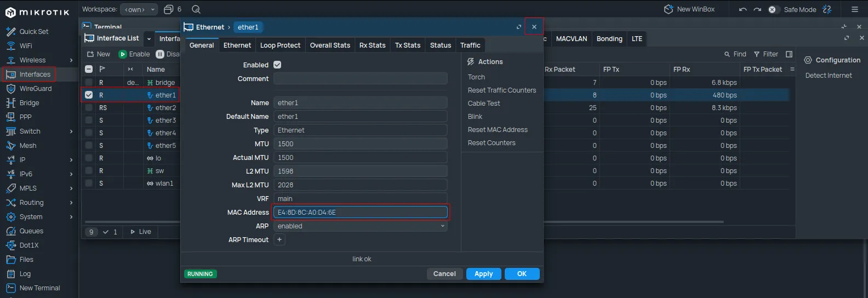The height and width of the screenshot is (298, 868).
Task: Open the Log item in sidebar
Action: (25, 274)
